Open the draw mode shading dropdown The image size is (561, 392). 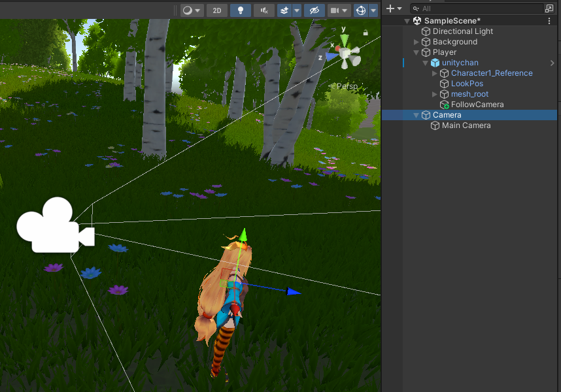click(x=192, y=10)
